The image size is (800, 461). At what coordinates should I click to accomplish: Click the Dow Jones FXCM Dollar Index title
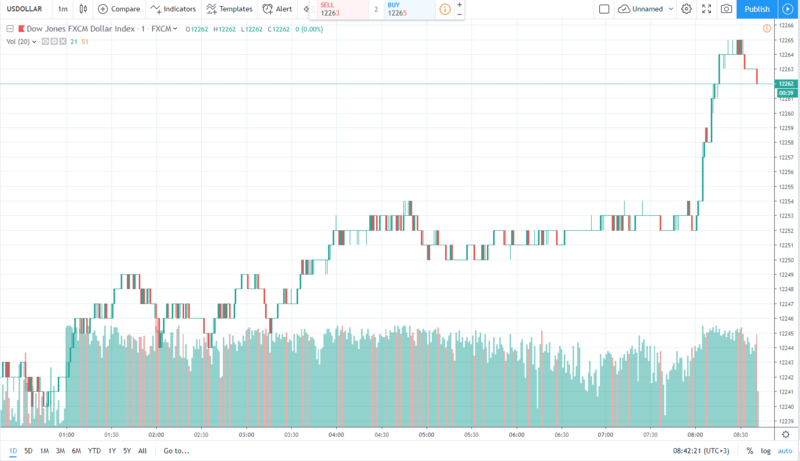tap(81, 29)
